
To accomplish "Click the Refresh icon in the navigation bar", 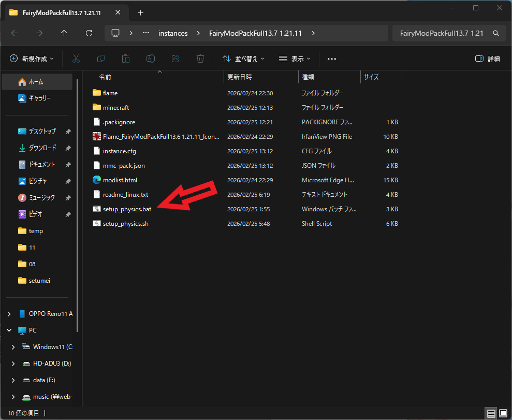I will 89,33.
